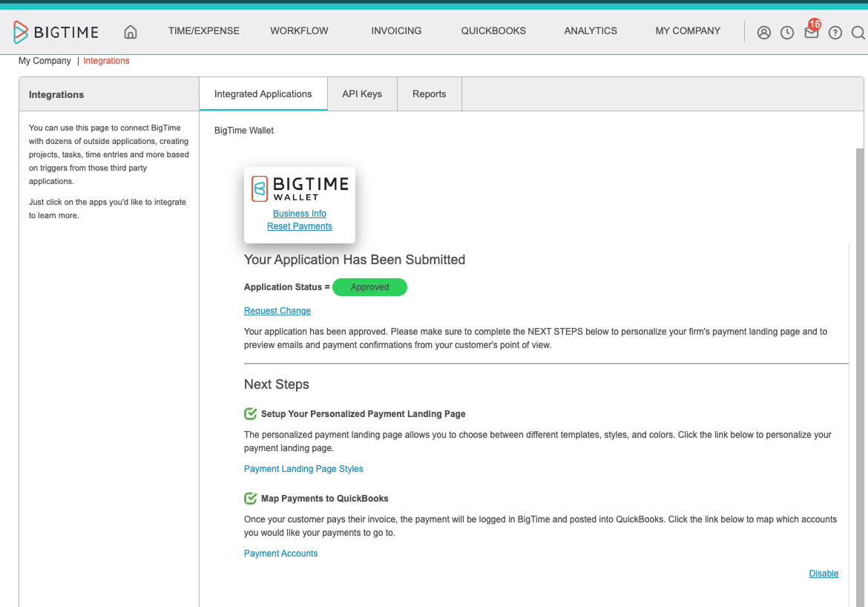Click the BigTime Wallet heading text
868x607 pixels.
(244, 131)
